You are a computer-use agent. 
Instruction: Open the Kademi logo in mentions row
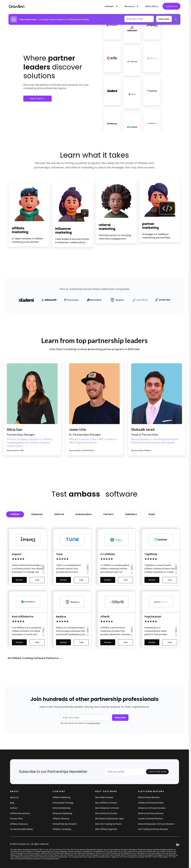(x=26, y=300)
